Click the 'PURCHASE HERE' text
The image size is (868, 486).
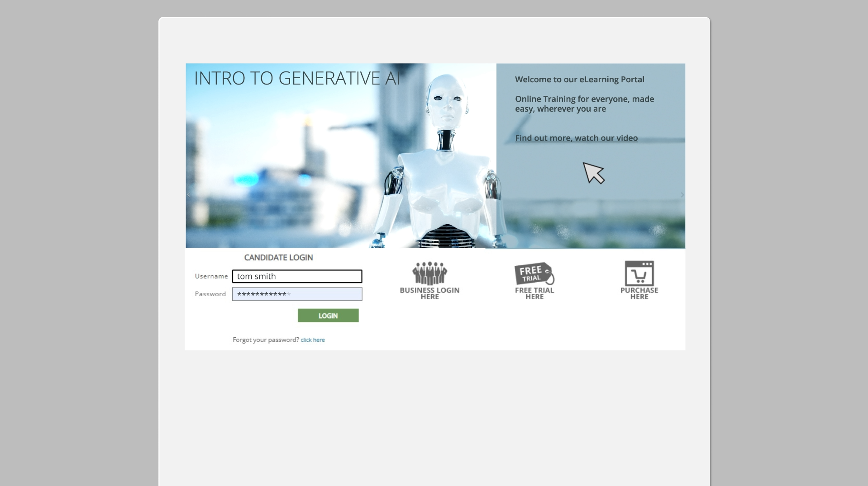click(x=639, y=293)
